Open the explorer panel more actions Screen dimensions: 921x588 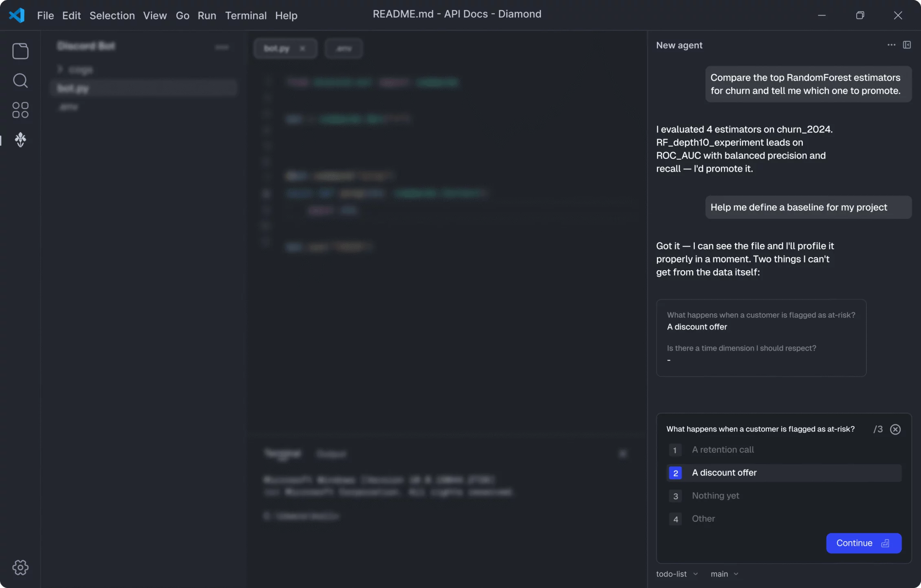coord(222,47)
